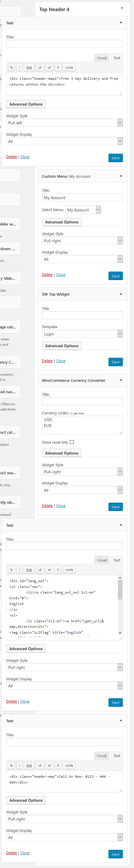Viewport: 134px width, 868px height.
Task: Insert link button in lang_sel Text widget
Action: click(x=29, y=570)
